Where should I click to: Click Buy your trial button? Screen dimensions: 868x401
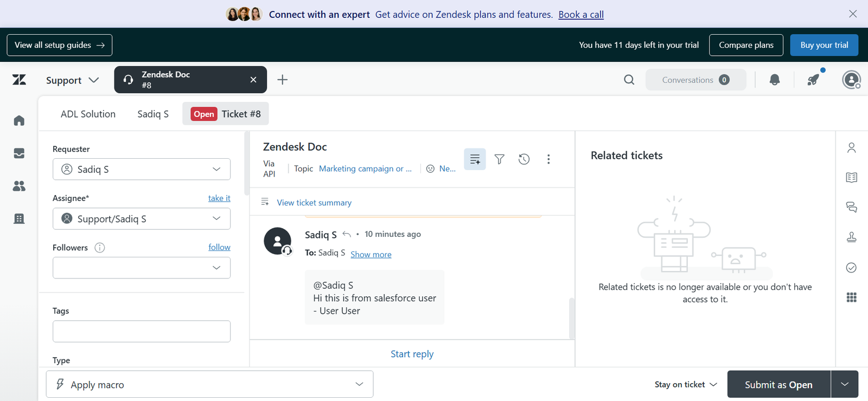tap(824, 45)
